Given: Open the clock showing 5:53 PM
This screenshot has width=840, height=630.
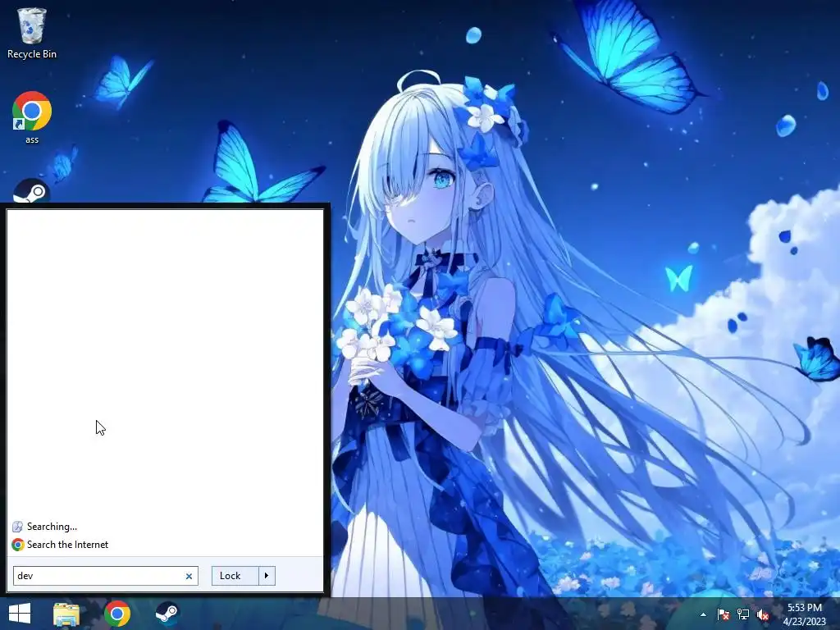Looking at the screenshot, I should tap(805, 614).
